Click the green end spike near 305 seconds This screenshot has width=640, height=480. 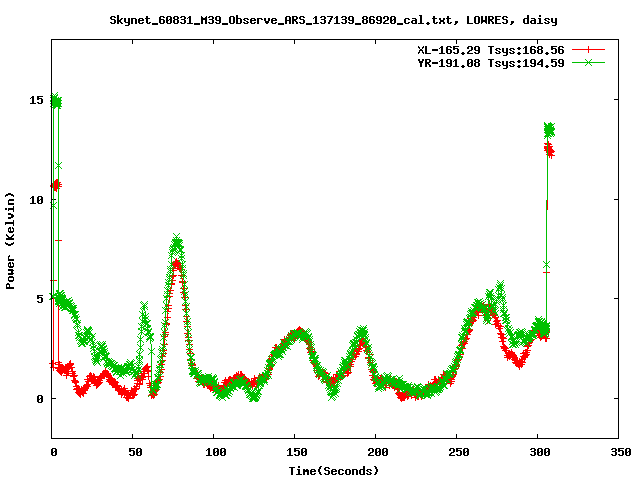(x=549, y=130)
